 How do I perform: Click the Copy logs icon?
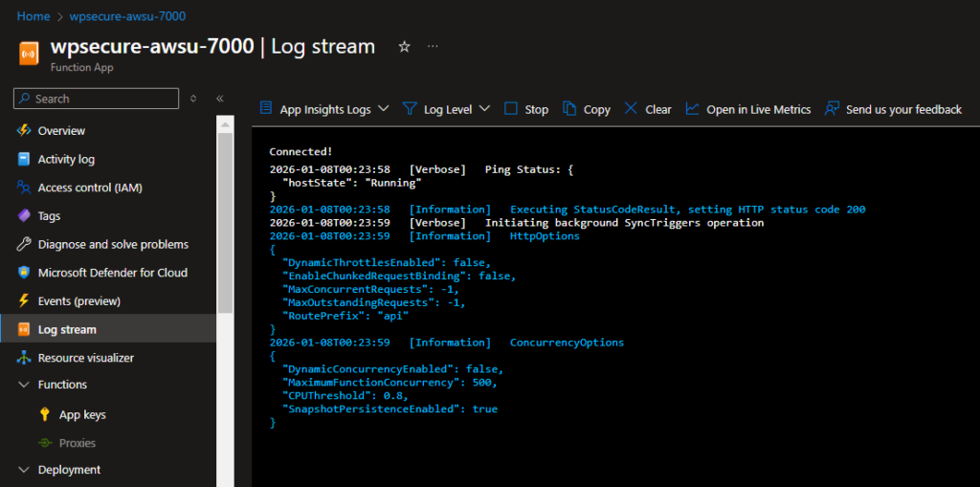[569, 109]
